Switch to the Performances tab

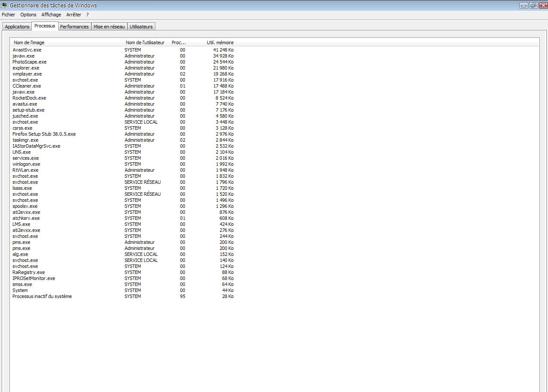[74, 27]
